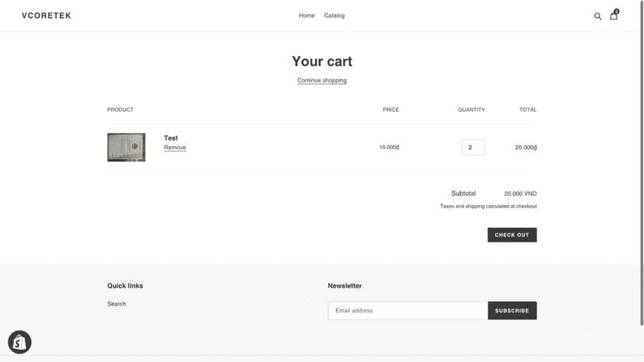Select the 10.000₫ price value
The height and width of the screenshot is (362, 644).
click(x=390, y=147)
